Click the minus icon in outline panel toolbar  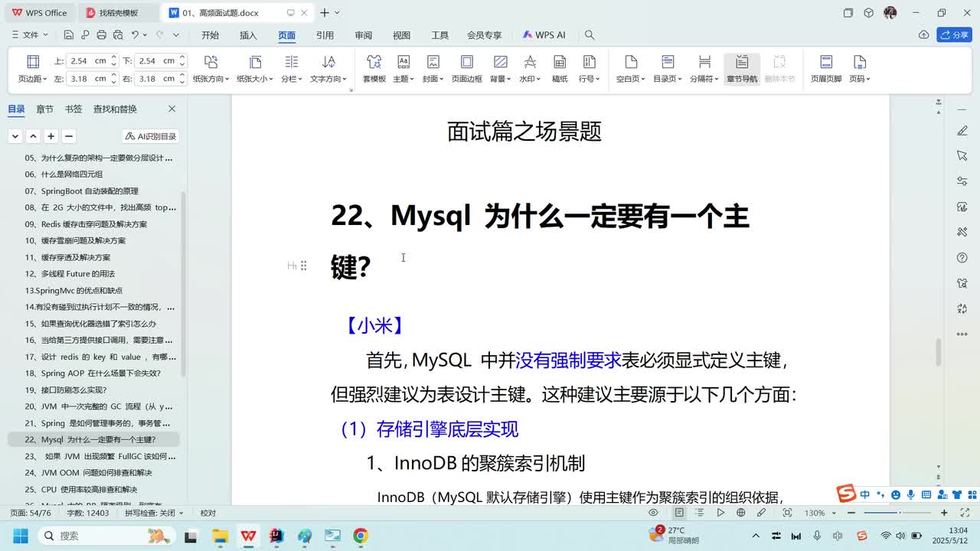tap(68, 136)
